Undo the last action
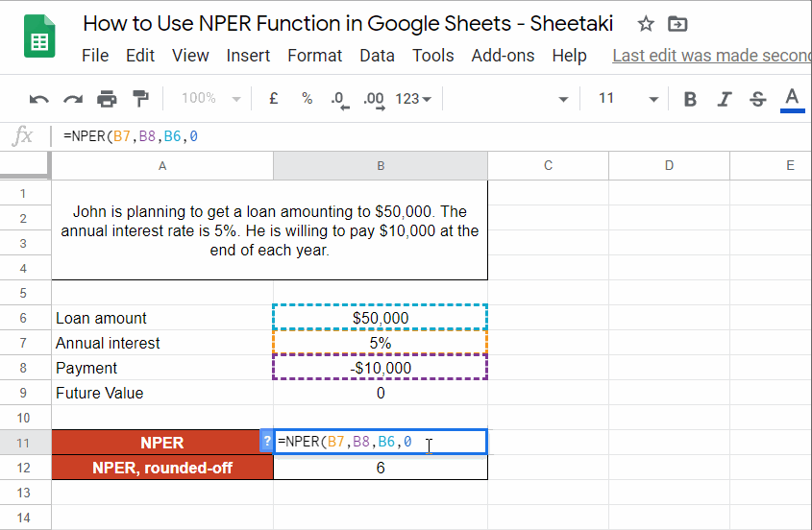 click(38, 99)
